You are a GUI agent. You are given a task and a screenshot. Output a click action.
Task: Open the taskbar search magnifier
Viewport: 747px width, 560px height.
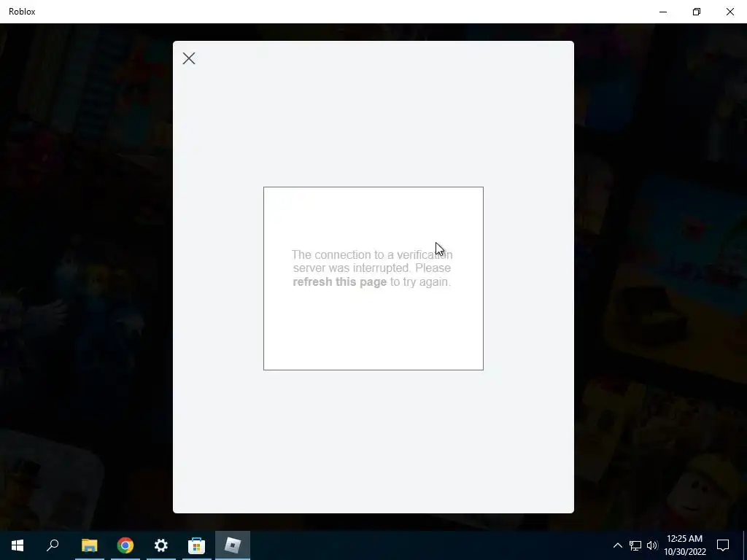53,545
